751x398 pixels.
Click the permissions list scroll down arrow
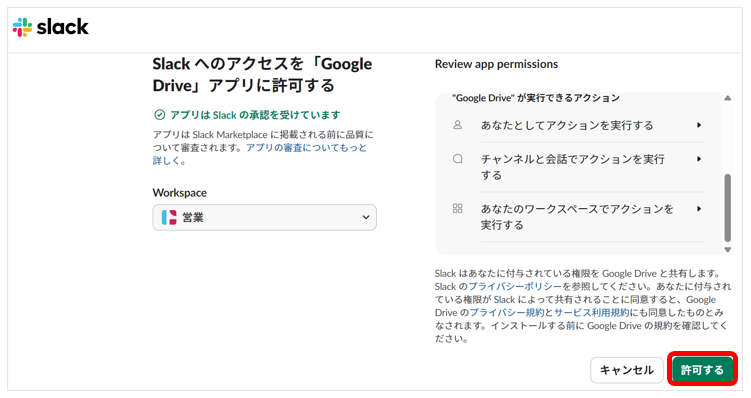728,250
